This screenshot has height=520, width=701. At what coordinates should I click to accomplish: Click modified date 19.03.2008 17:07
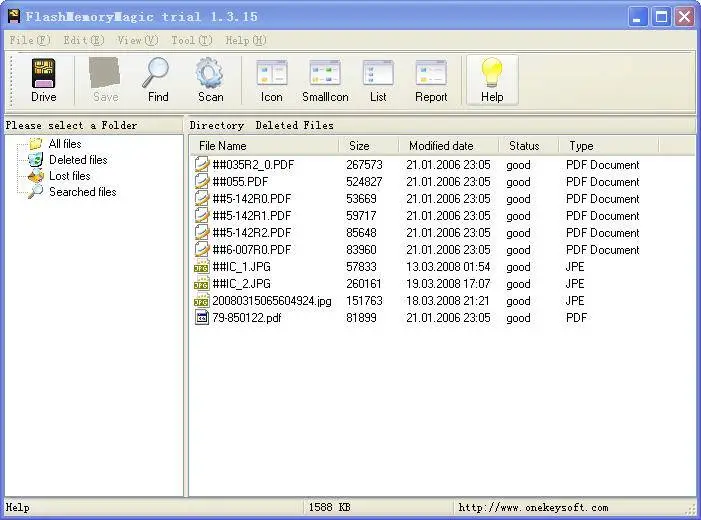[x=448, y=284]
